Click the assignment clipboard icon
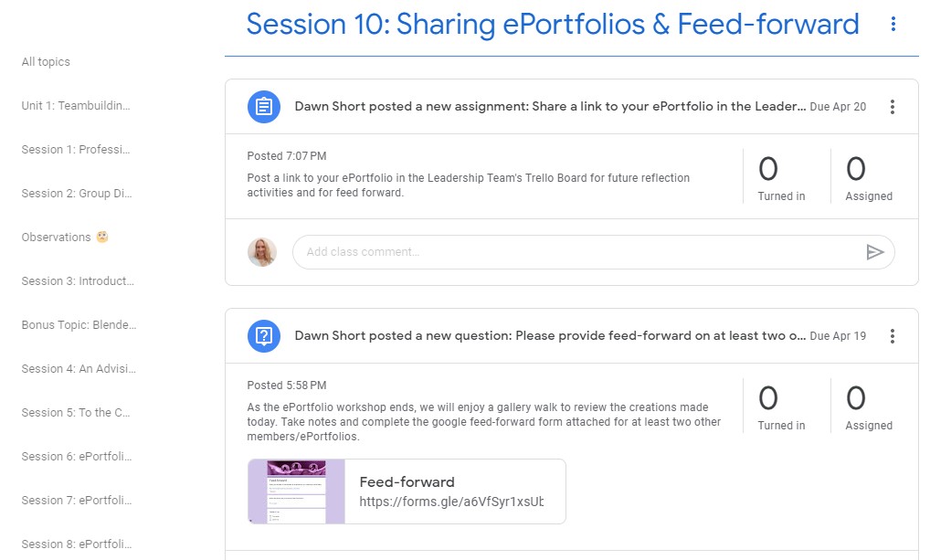The width and height of the screenshot is (930, 560). pyautogui.click(x=263, y=107)
